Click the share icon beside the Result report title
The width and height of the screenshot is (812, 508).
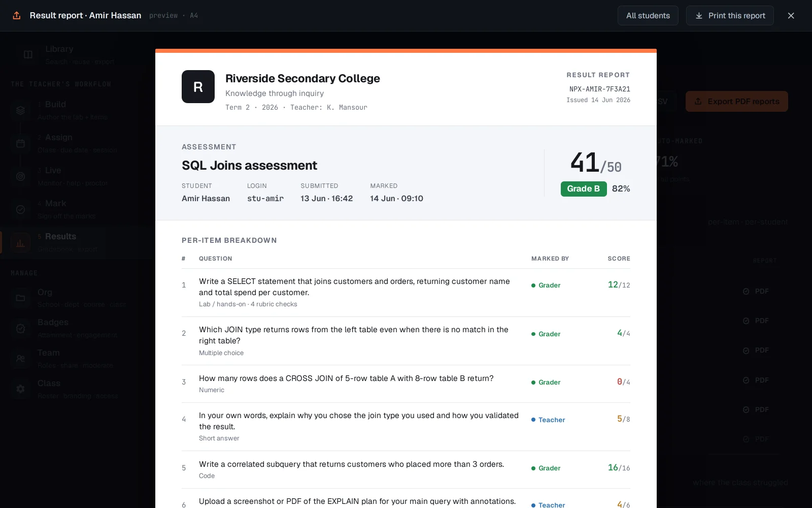coord(17,16)
